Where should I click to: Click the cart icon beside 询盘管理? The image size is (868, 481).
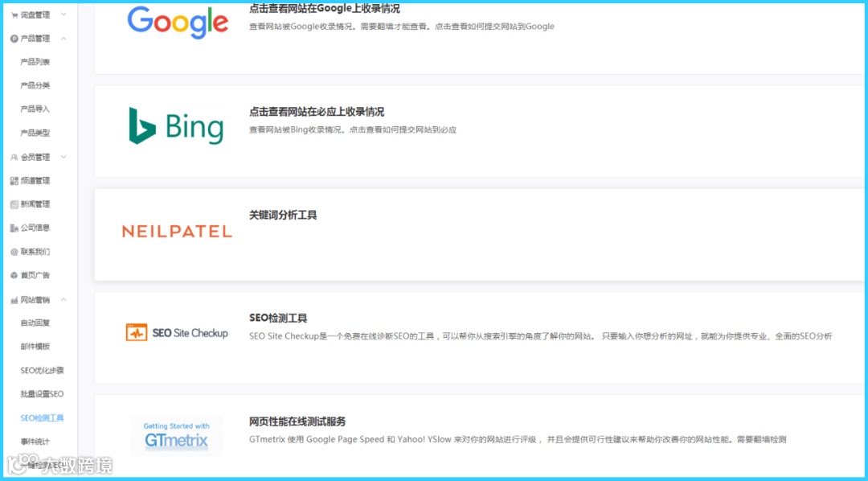coord(14,15)
